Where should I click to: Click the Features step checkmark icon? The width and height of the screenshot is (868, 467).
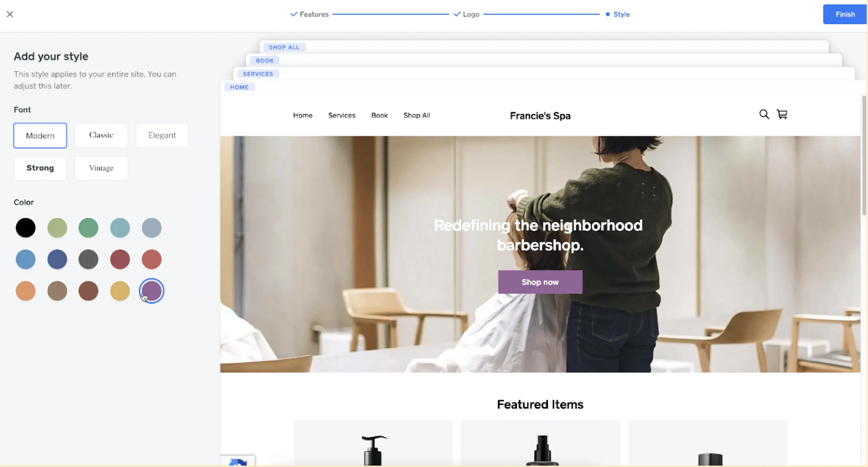(293, 14)
